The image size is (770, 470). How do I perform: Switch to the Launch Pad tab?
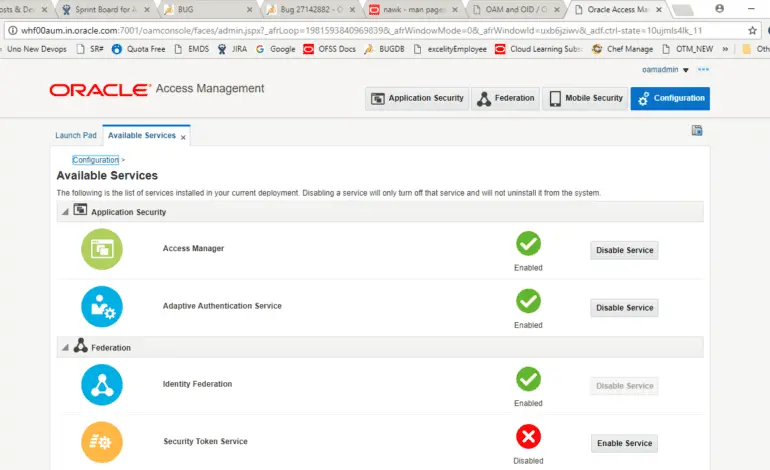[76, 136]
